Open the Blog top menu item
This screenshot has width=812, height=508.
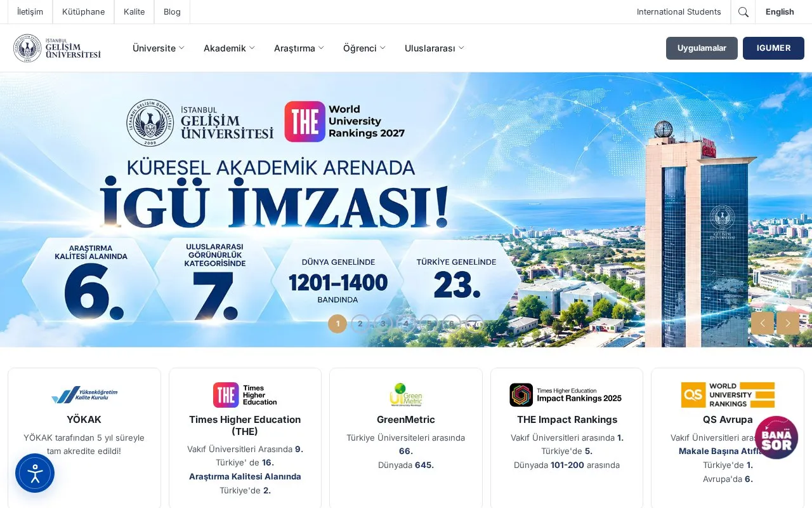pyautogui.click(x=172, y=12)
